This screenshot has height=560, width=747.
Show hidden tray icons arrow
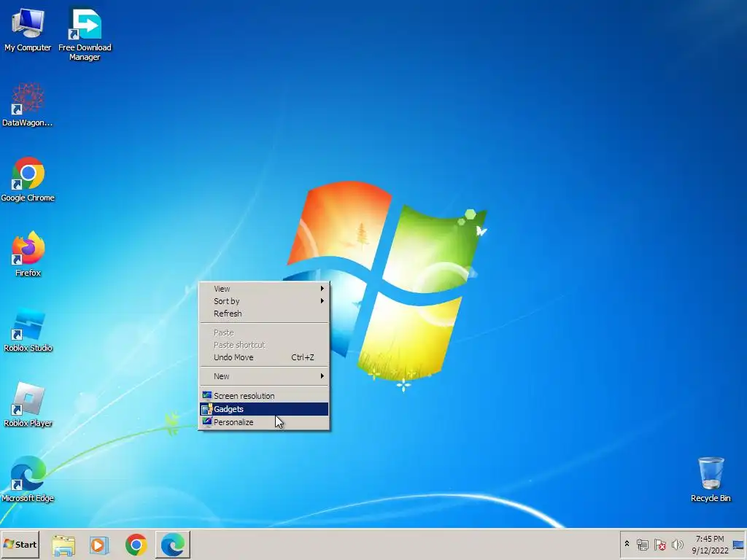[x=627, y=544]
